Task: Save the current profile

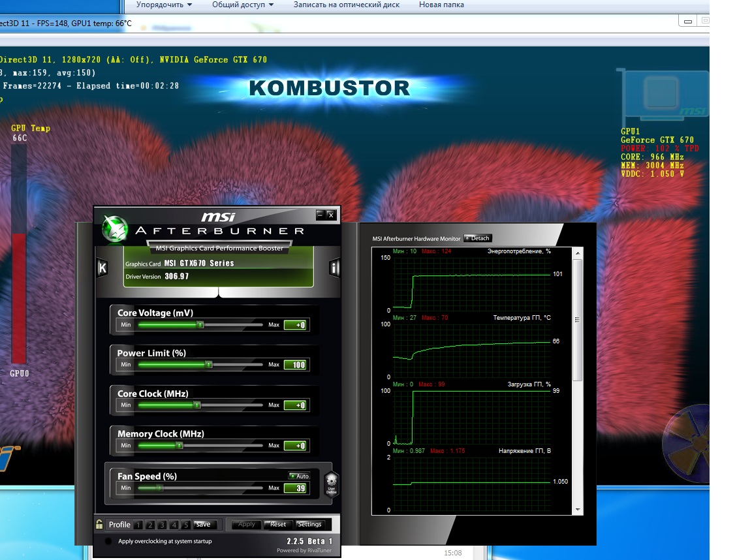Action: pos(205,525)
